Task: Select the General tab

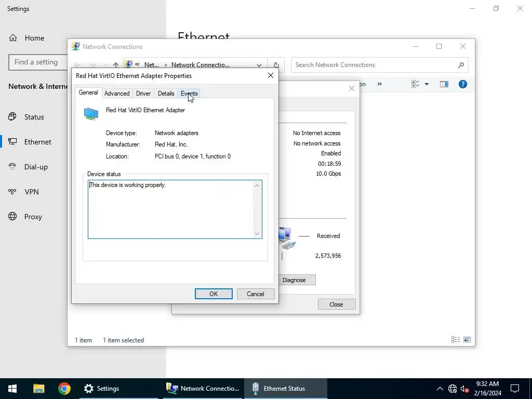Action: coord(88,92)
